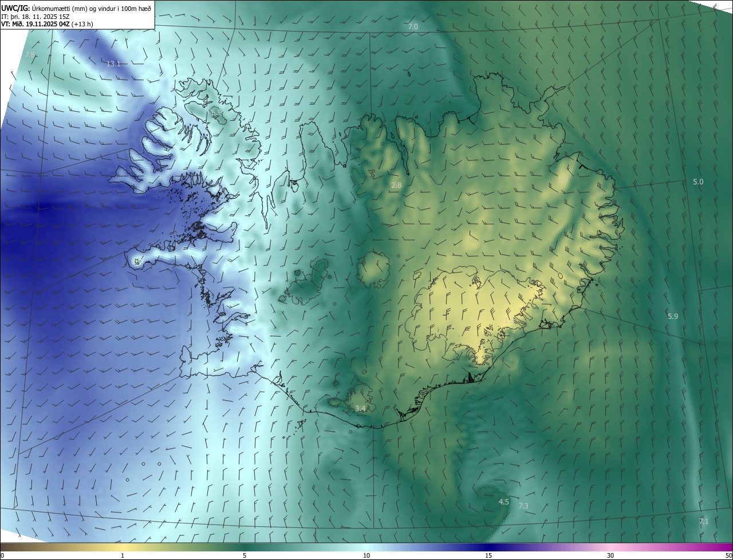This screenshot has height=560, width=733.
Task: Select the "IT: þri. 18. 11. 2025 15Z" line
Action: pyautogui.click(x=37, y=16)
